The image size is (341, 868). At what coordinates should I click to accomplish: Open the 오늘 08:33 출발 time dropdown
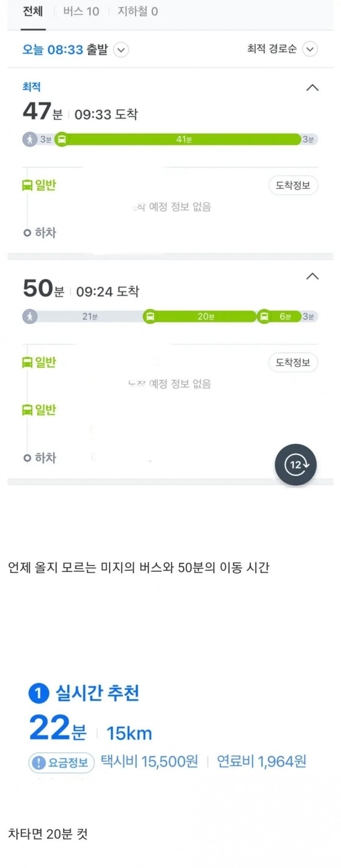pos(121,50)
